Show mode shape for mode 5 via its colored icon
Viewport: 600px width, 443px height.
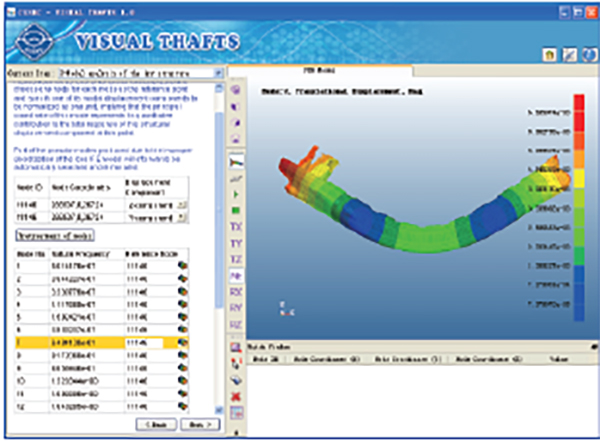click(x=183, y=317)
